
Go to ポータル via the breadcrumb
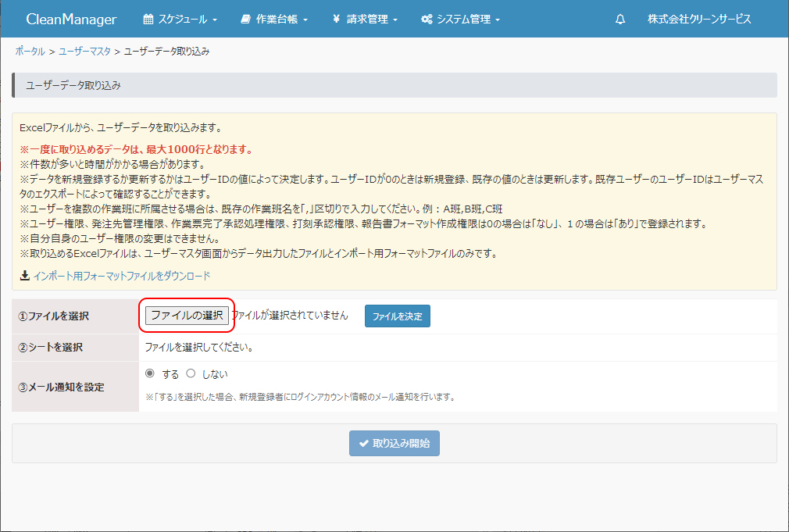click(x=30, y=52)
